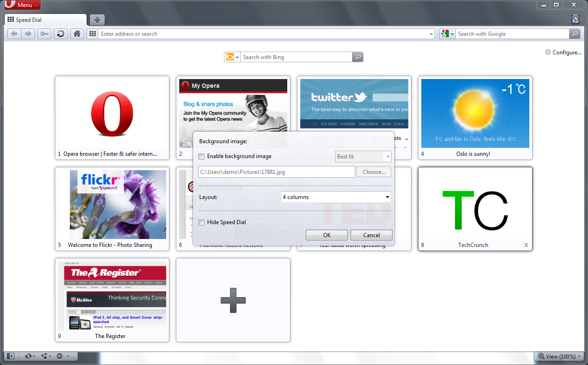Click 'Welcome to Flickr - Photo Sharing' title

110,245
